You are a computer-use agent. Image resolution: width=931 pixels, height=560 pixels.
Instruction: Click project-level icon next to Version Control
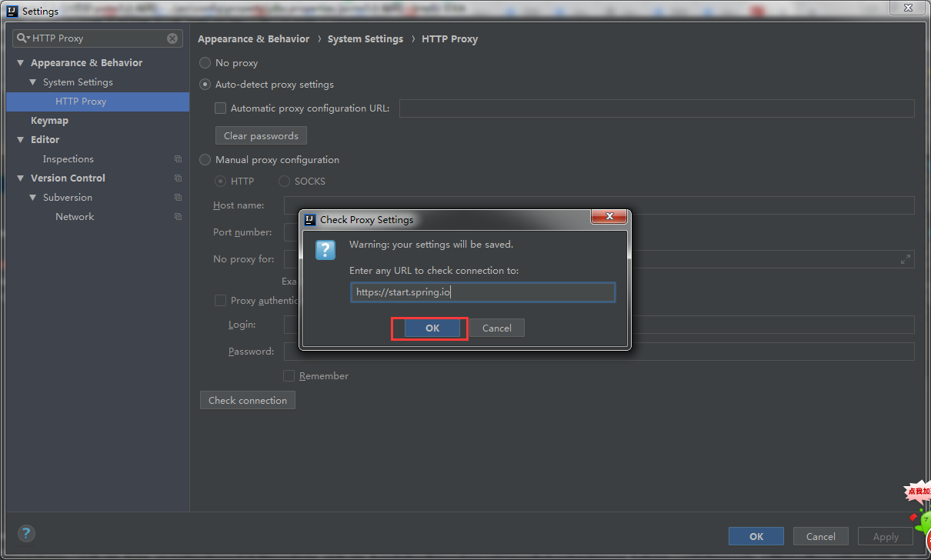coord(178,178)
